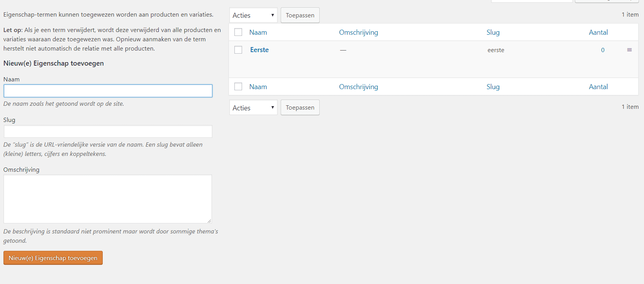The width and height of the screenshot is (644, 284).
Task: Click the "eerste" slug value in the table
Action: click(x=496, y=50)
